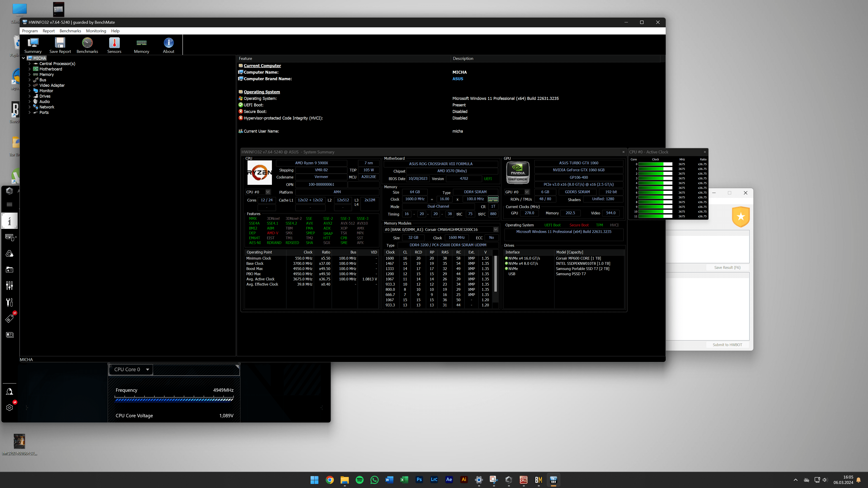
Task: Open the Summary toolbar icon in HWiNFO
Action: click(33, 45)
